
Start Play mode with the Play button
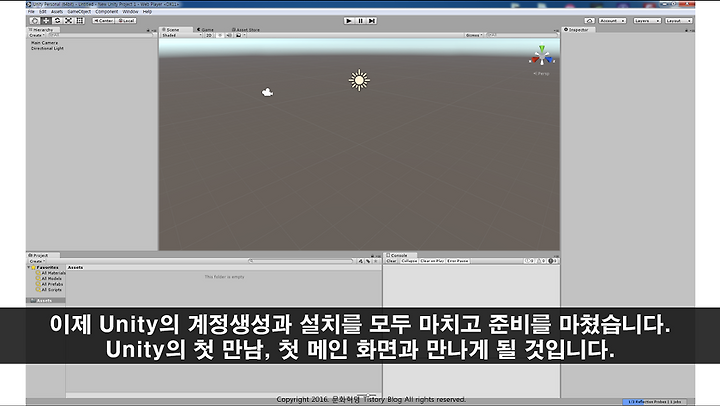point(349,21)
